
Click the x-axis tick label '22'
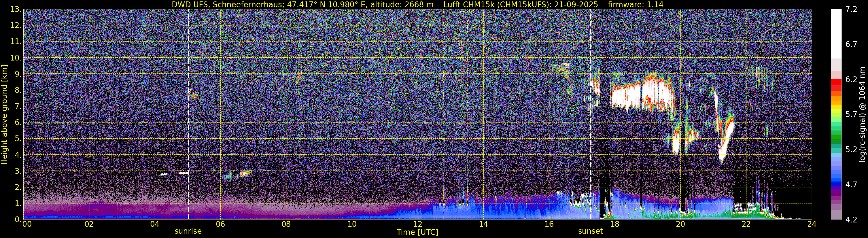click(746, 224)
